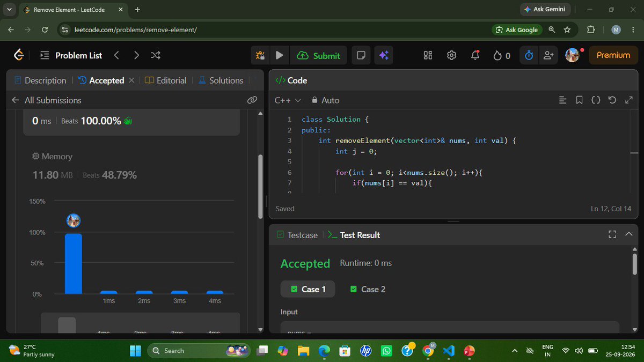
Task: Expand the code editor to fullscreen
Action: tap(629, 100)
